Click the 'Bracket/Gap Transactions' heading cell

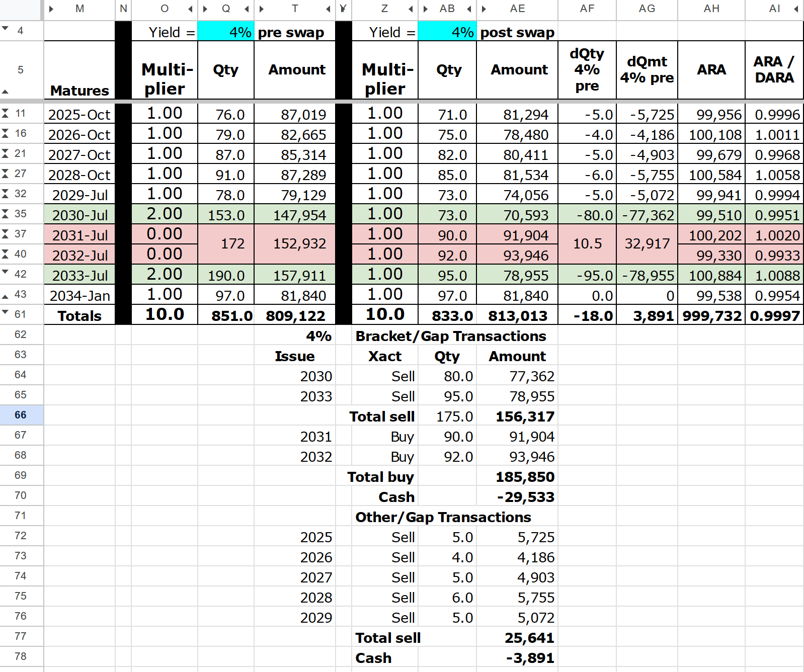[451, 336]
